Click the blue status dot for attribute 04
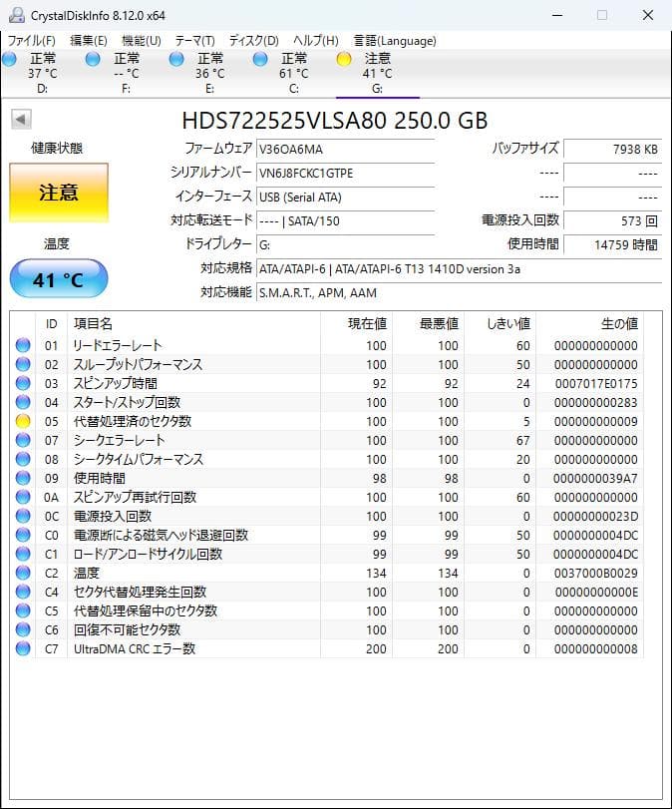 point(23,402)
